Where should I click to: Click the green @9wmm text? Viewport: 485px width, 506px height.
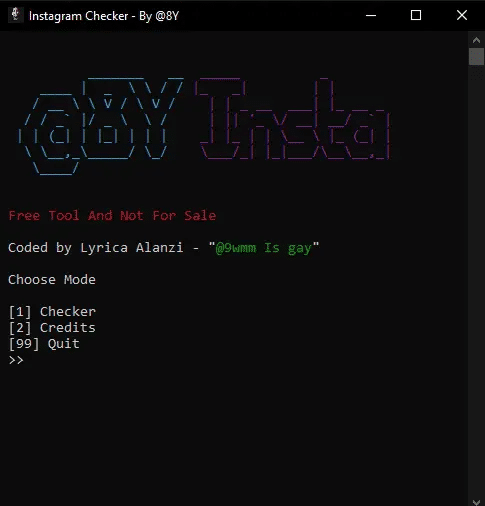coord(236,248)
